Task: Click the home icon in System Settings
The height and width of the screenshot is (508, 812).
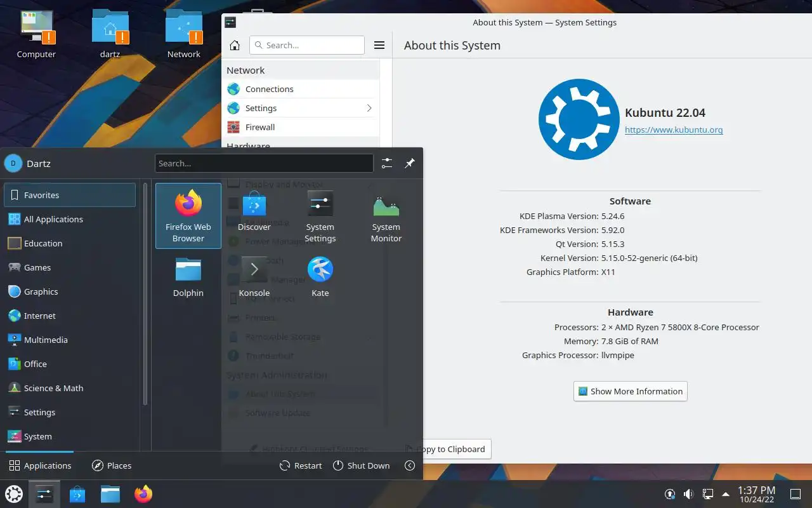Action: (x=235, y=45)
